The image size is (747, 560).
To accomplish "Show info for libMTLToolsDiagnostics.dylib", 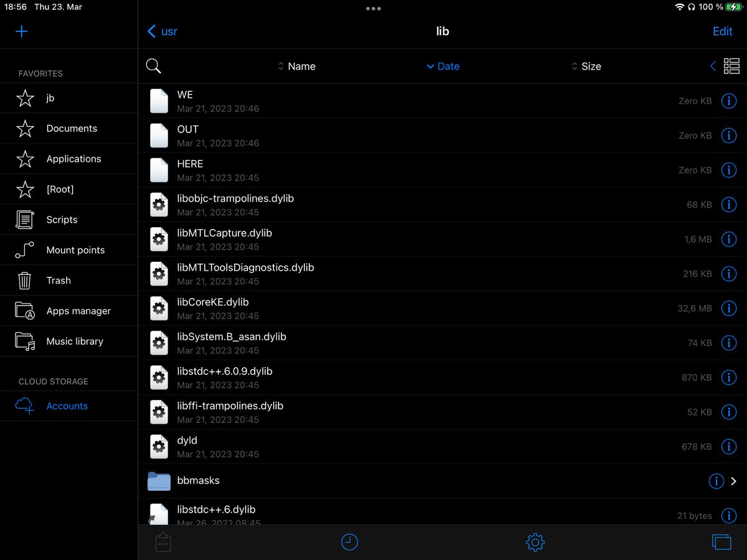I will click(729, 273).
